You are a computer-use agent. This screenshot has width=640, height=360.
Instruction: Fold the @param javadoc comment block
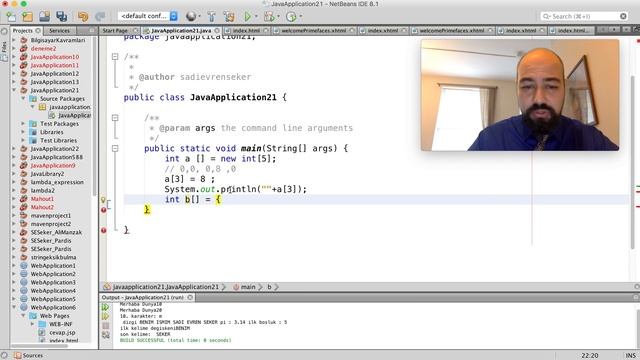[115, 118]
